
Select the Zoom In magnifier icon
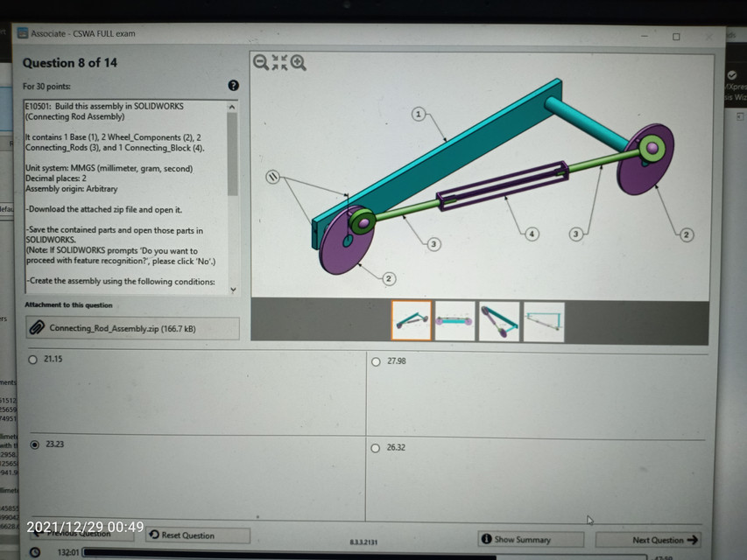299,62
